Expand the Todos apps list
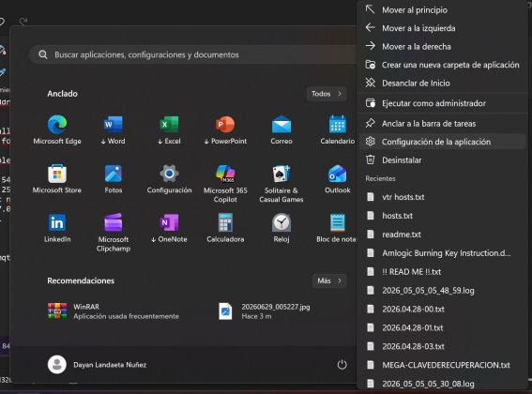Screen dimensions: 532x394 pyautogui.click(x=327, y=94)
